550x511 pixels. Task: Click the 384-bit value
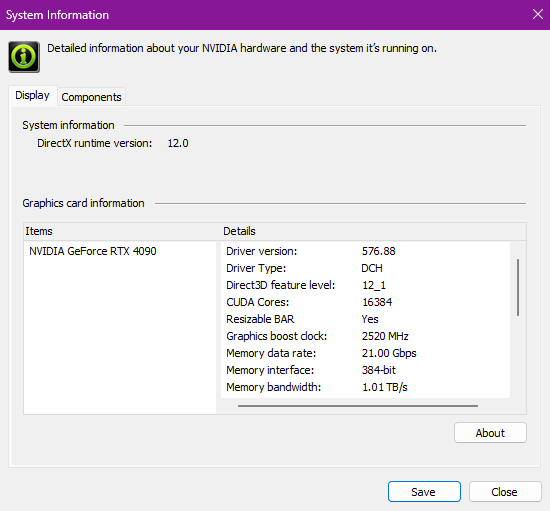coord(378,370)
